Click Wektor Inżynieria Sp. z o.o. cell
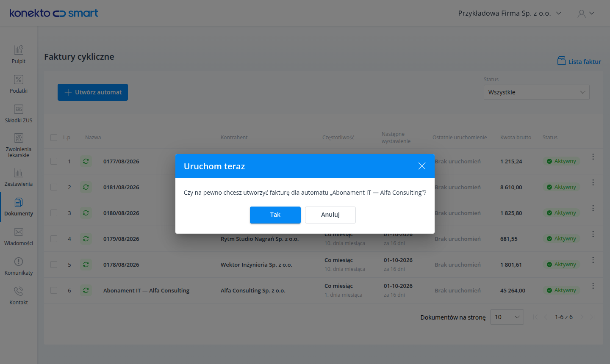610x364 pixels. (x=256, y=265)
